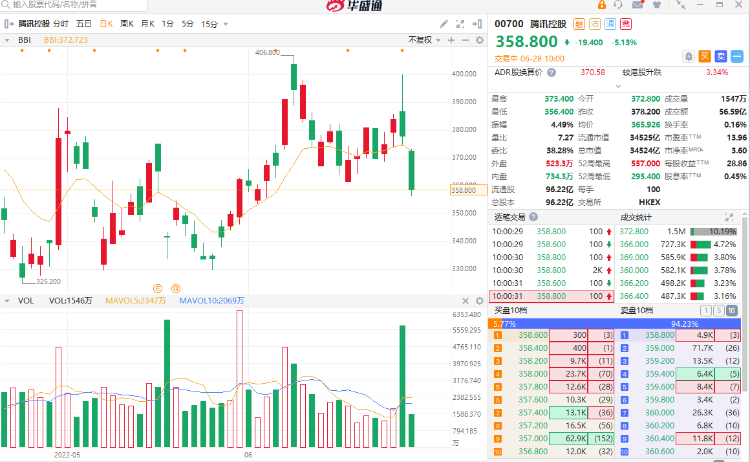The width and height of the screenshot is (750, 462).
Task: Select the 周K weekly candlestick tab
Action: [127, 24]
